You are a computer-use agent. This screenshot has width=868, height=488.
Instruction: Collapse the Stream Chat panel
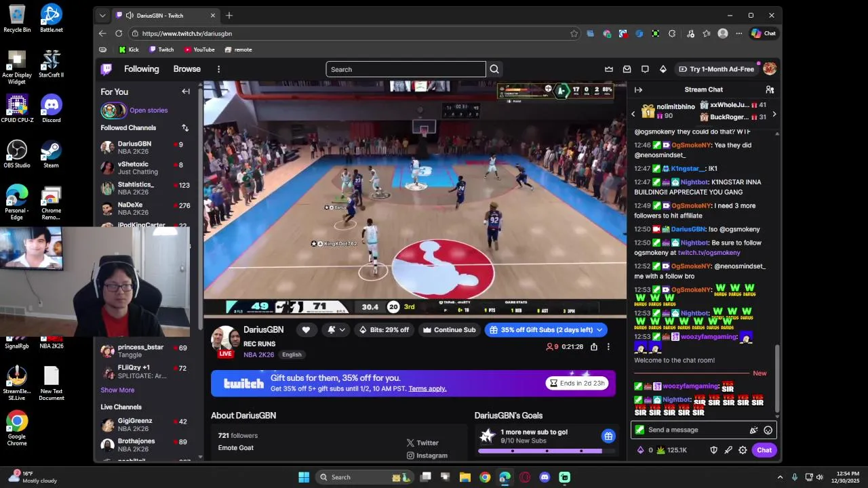pyautogui.click(x=638, y=89)
